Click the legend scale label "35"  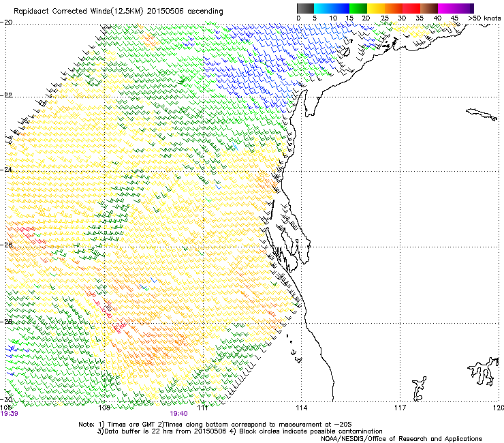coord(420,18)
